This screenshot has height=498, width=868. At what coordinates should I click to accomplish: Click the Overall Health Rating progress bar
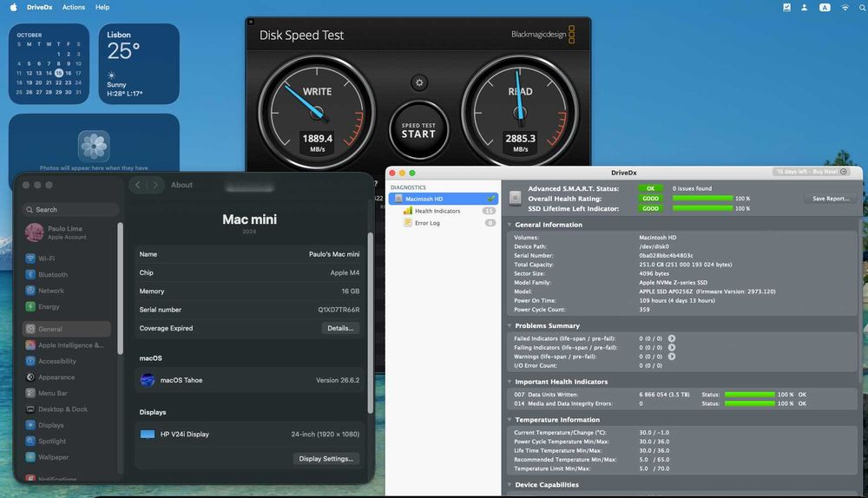702,198
